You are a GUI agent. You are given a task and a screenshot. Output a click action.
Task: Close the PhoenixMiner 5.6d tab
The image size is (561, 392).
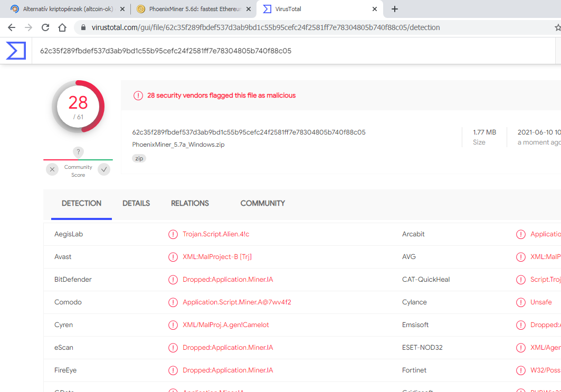click(248, 9)
